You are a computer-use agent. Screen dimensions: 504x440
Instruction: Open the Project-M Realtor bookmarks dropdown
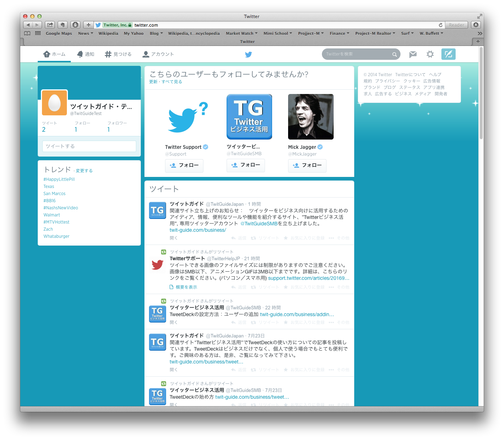[375, 33]
